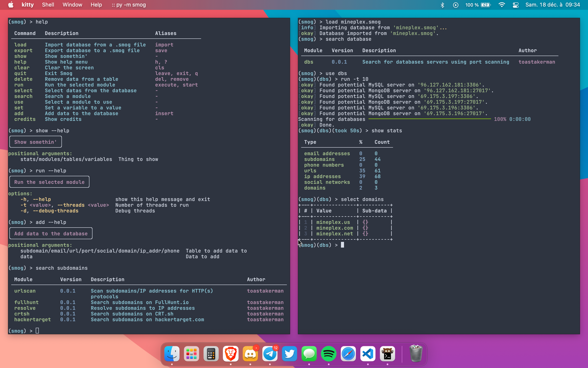Click the 'took 50s' prompt segment
Image resolution: width=588 pixels, height=368 pixels.
[x=347, y=130]
